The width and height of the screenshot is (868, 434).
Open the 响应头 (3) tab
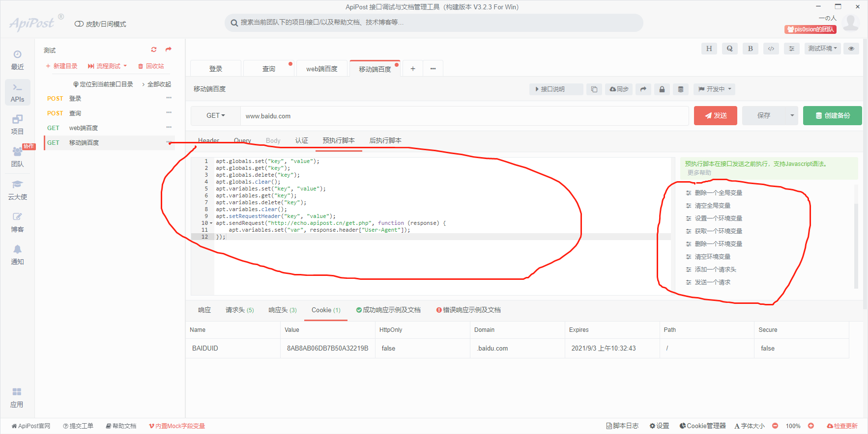(283, 310)
